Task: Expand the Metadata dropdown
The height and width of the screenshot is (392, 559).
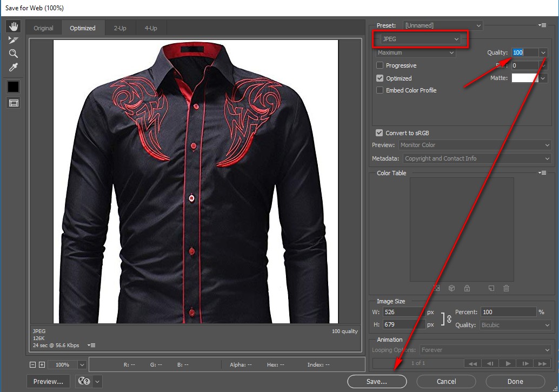Action: coord(476,158)
